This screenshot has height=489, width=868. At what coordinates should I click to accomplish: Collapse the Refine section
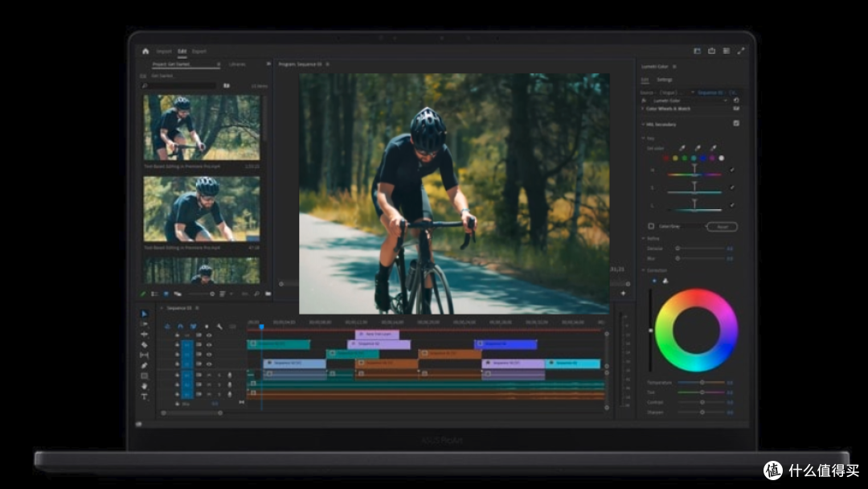pos(643,238)
